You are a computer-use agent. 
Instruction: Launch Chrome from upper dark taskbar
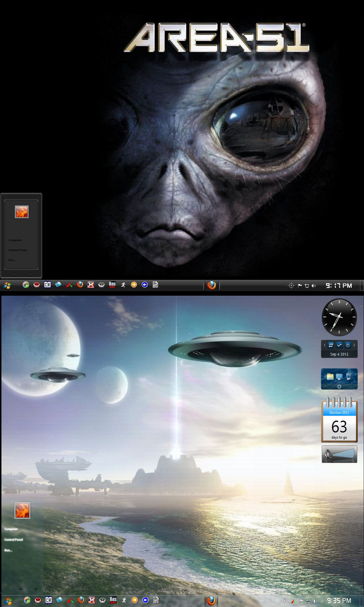click(x=26, y=285)
